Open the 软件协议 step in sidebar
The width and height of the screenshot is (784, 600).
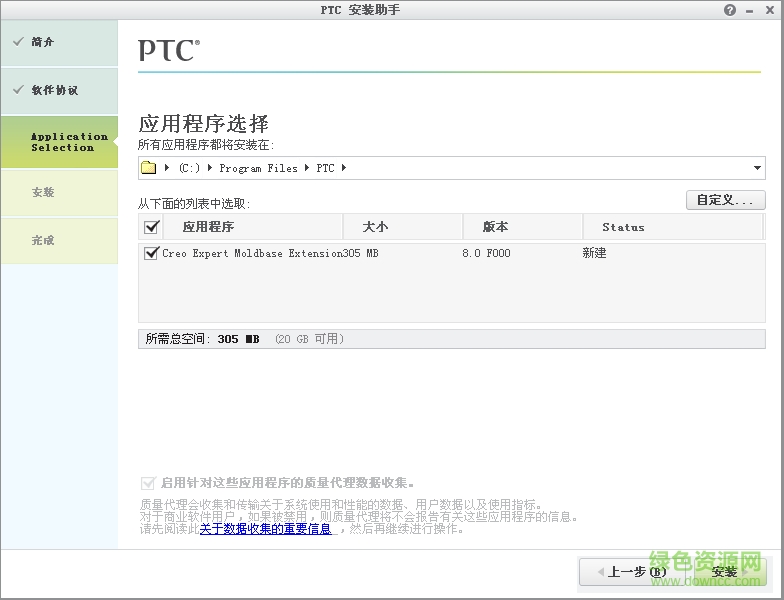pyautogui.click(x=59, y=90)
